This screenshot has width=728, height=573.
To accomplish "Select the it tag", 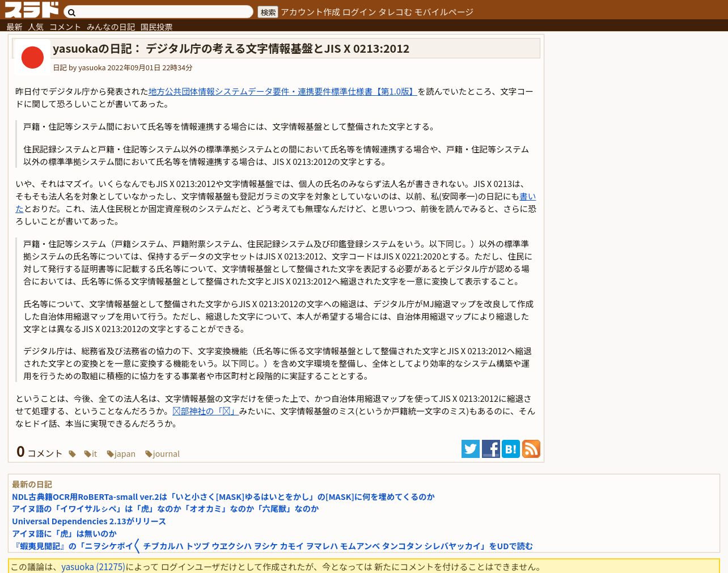I will (91, 453).
